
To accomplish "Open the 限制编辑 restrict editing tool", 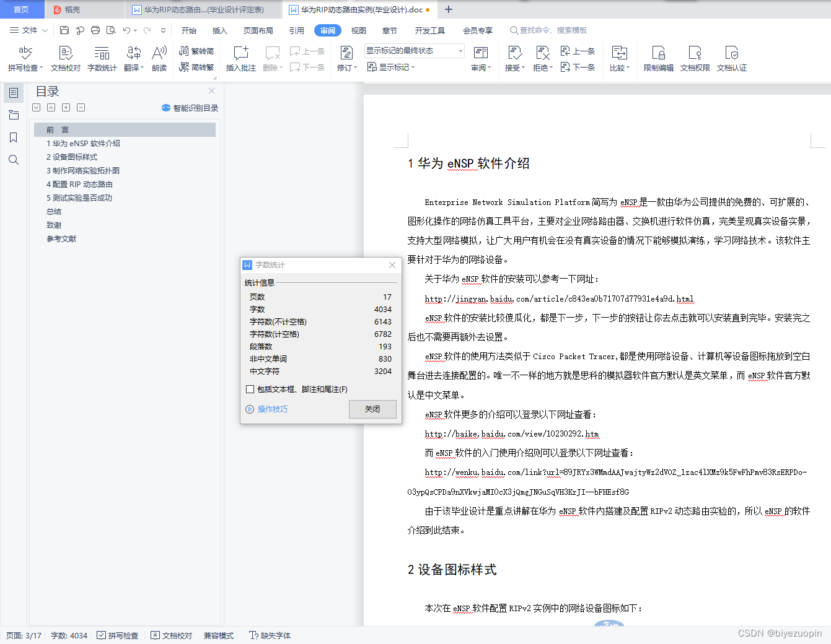I will [658, 59].
